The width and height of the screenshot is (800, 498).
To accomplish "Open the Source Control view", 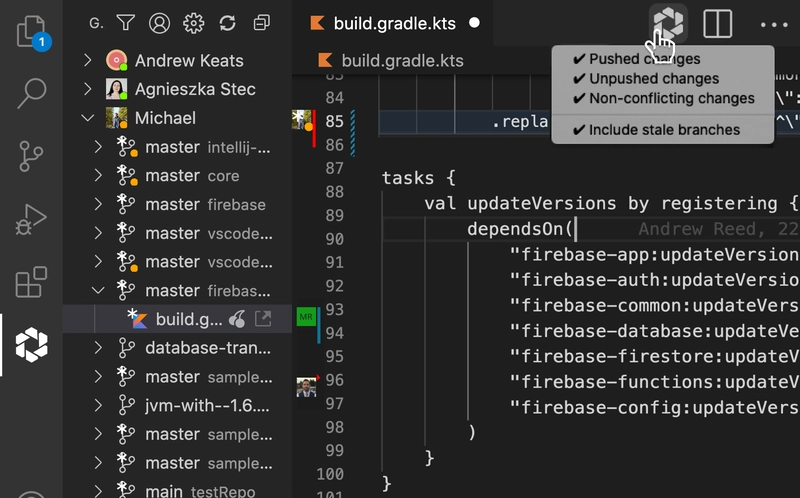I will tap(31, 157).
